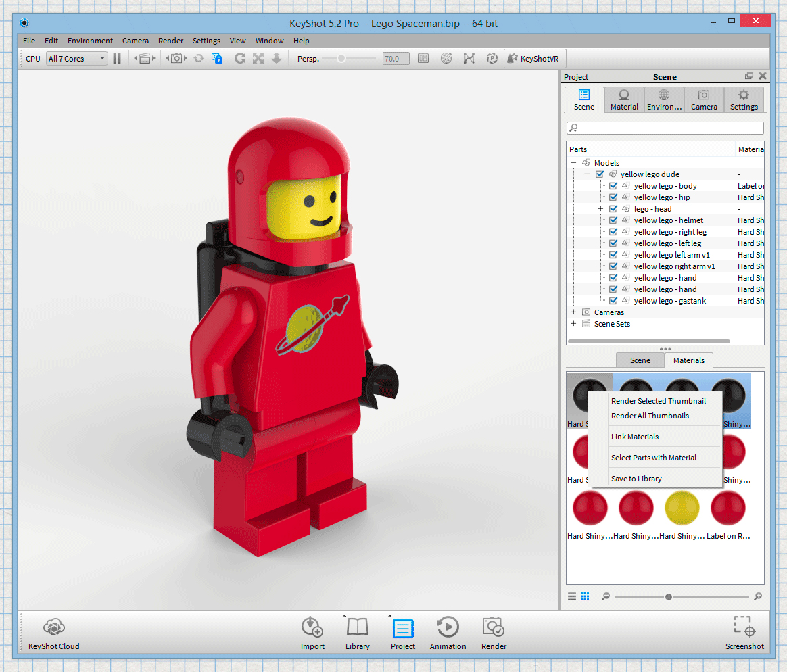
Task: Open the Animation timeline
Action: 448,633
